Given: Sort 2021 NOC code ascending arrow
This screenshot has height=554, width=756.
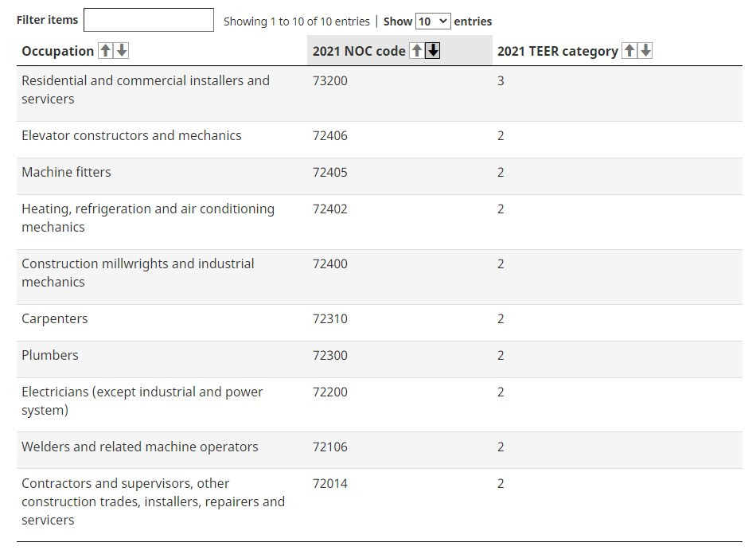Looking at the screenshot, I should [416, 51].
